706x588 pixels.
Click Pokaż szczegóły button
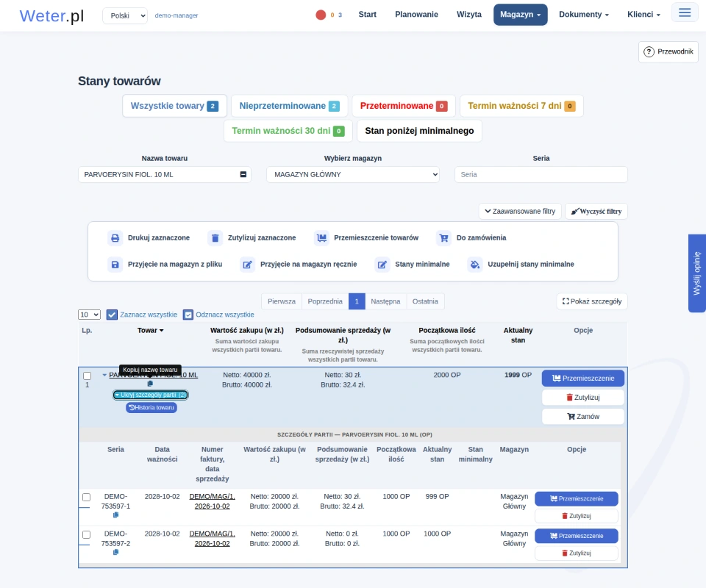point(592,301)
